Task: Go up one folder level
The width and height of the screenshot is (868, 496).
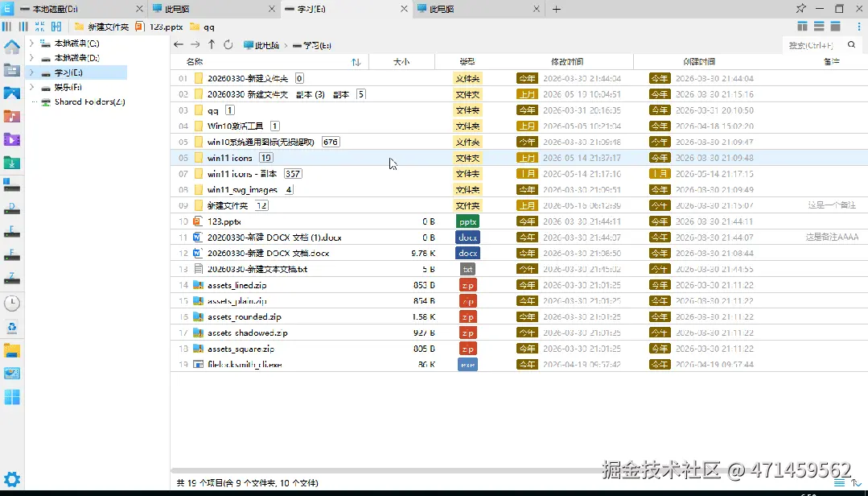Action: 212,45
